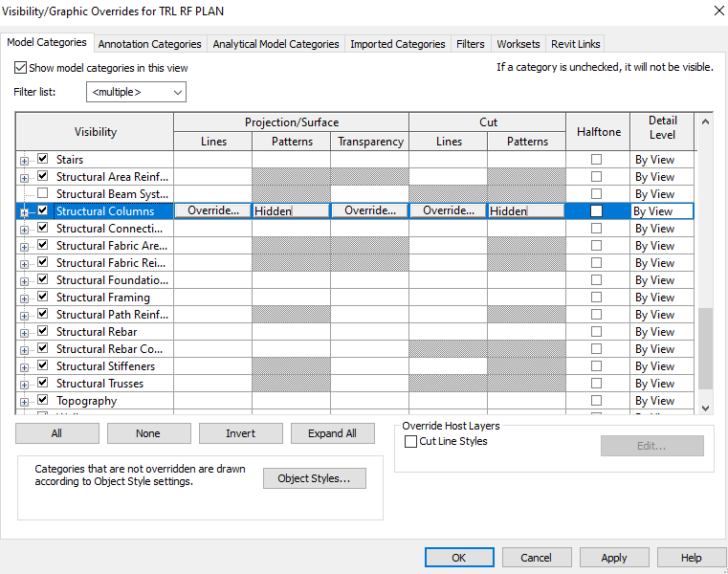Open Analytical Model Categories tab
The image size is (728, 574).
pyautogui.click(x=276, y=44)
